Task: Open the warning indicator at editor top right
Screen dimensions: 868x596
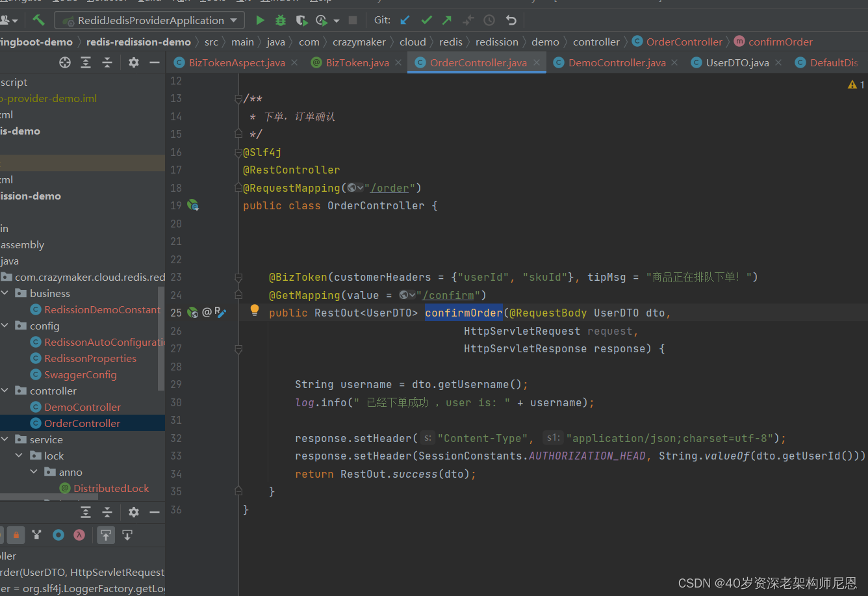Action: 856,84
